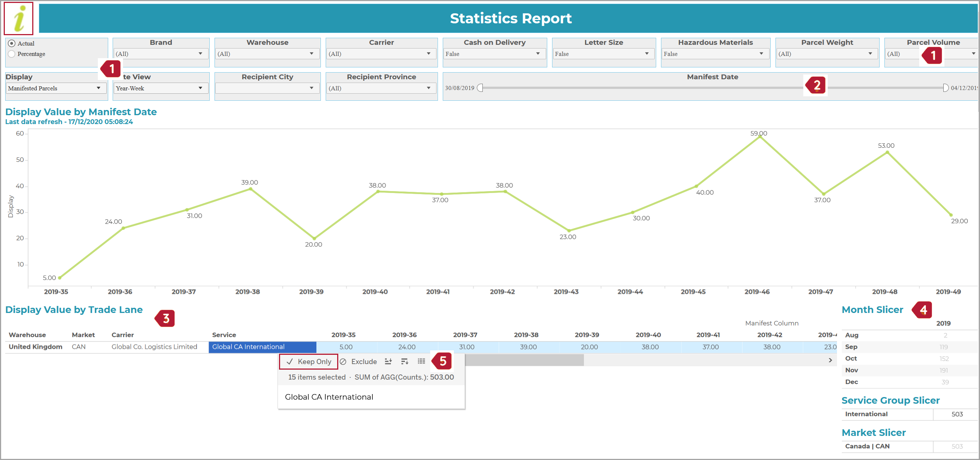Click the sort descending icon in tooltip
The image size is (980, 460).
405,361
